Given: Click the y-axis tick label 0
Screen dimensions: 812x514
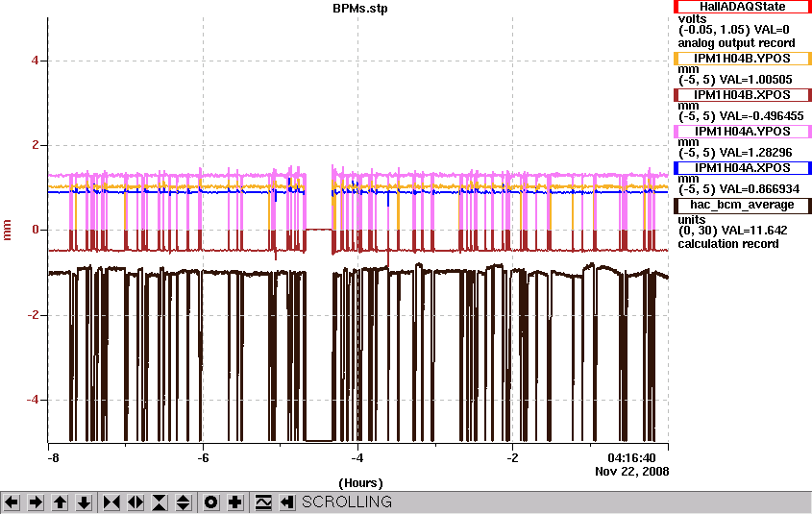Looking at the screenshot, I should (35, 230).
